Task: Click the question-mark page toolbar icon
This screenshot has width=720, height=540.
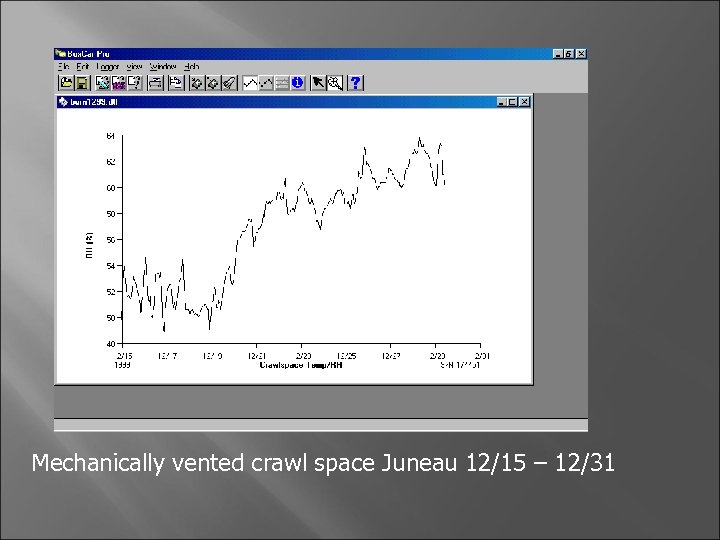Action: click(135, 83)
